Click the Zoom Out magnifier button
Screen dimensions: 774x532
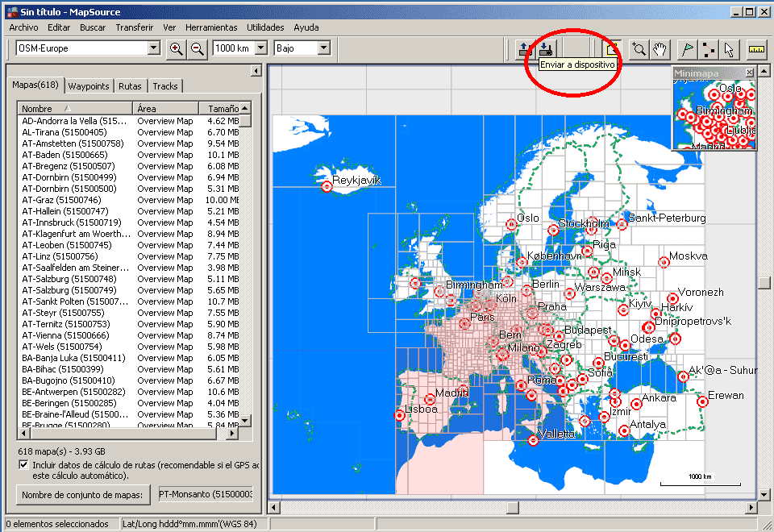[x=198, y=48]
